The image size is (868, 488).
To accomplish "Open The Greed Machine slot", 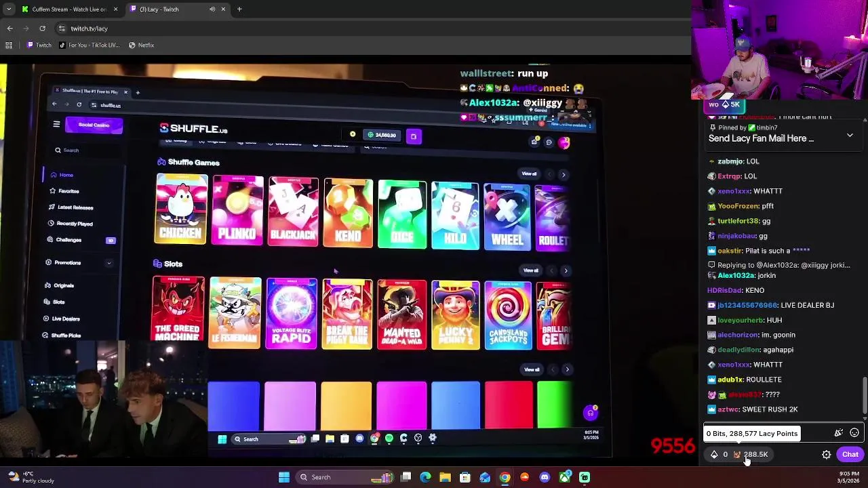I will click(x=178, y=308).
